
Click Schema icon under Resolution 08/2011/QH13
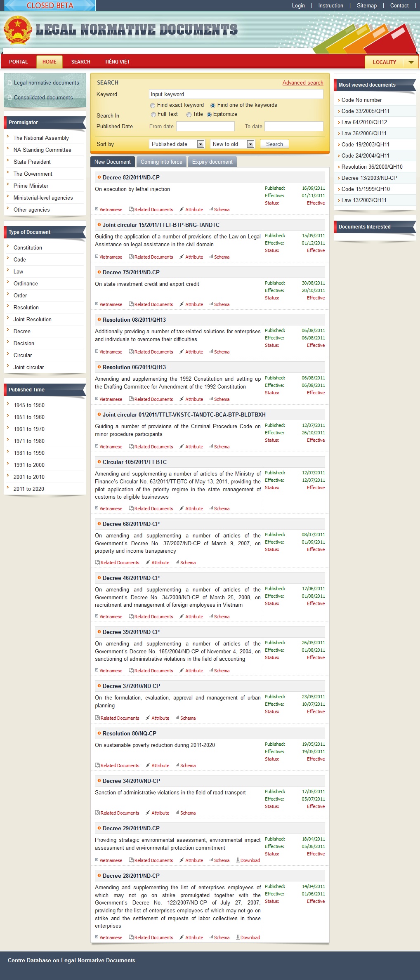click(x=211, y=352)
